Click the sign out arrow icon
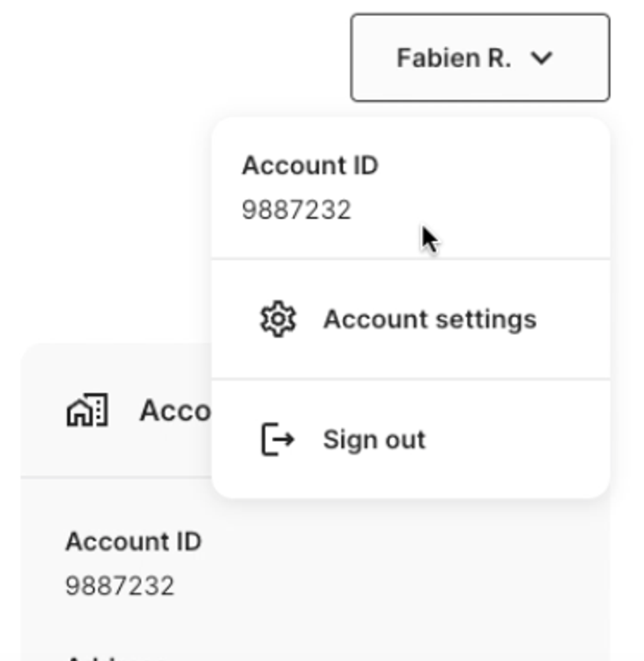 [x=278, y=439]
